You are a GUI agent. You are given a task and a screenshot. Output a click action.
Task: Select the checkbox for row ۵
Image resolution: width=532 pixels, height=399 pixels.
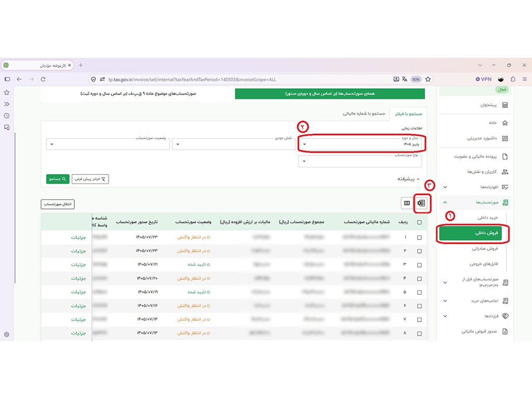point(419,292)
